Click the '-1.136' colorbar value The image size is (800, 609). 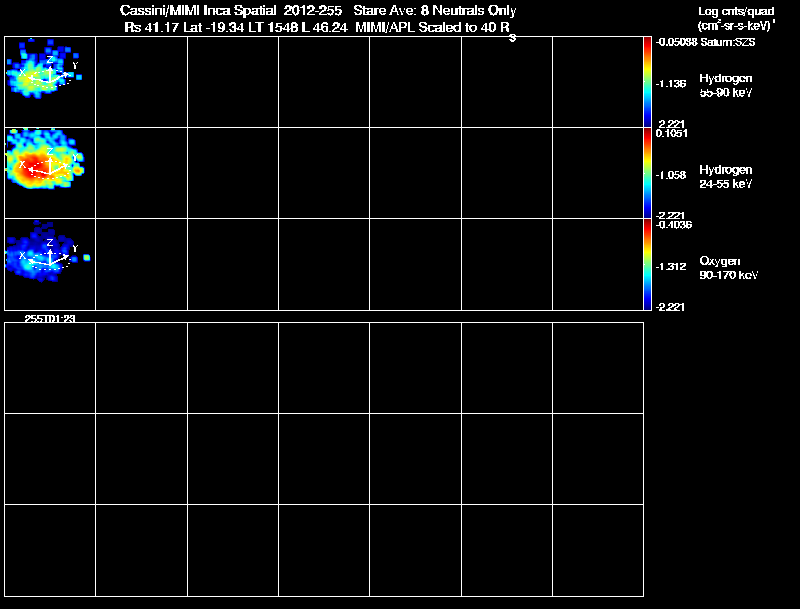671,84
